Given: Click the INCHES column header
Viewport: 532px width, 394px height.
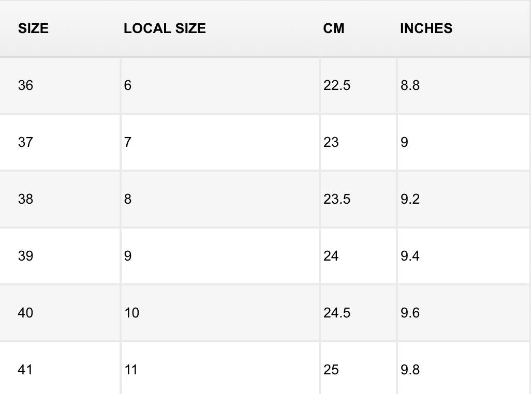Looking at the screenshot, I should point(426,28).
